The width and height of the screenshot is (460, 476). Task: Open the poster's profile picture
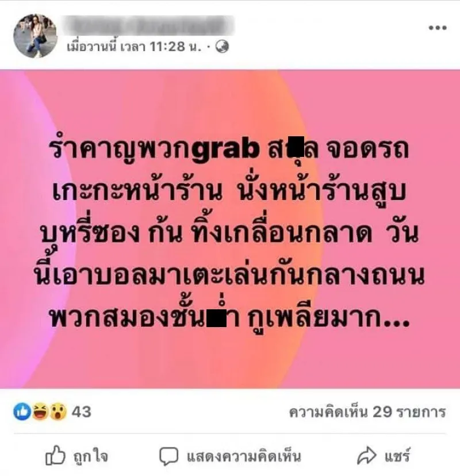35,36
